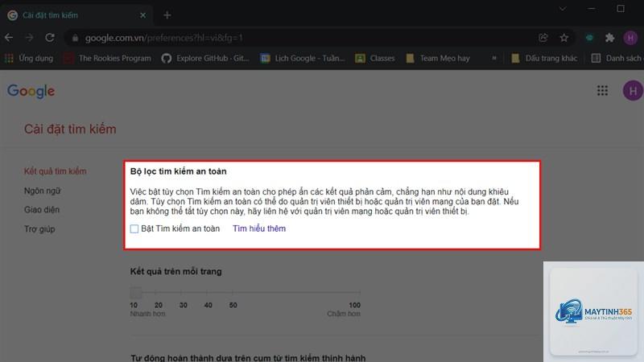Click results-per-page slider handle

click(x=136, y=293)
